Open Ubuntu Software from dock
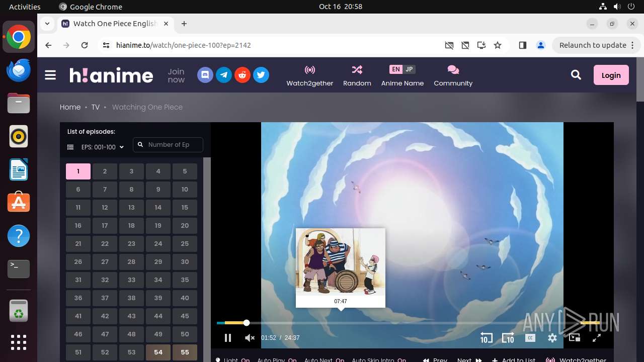Screen dimensions: 644x362 19,203
